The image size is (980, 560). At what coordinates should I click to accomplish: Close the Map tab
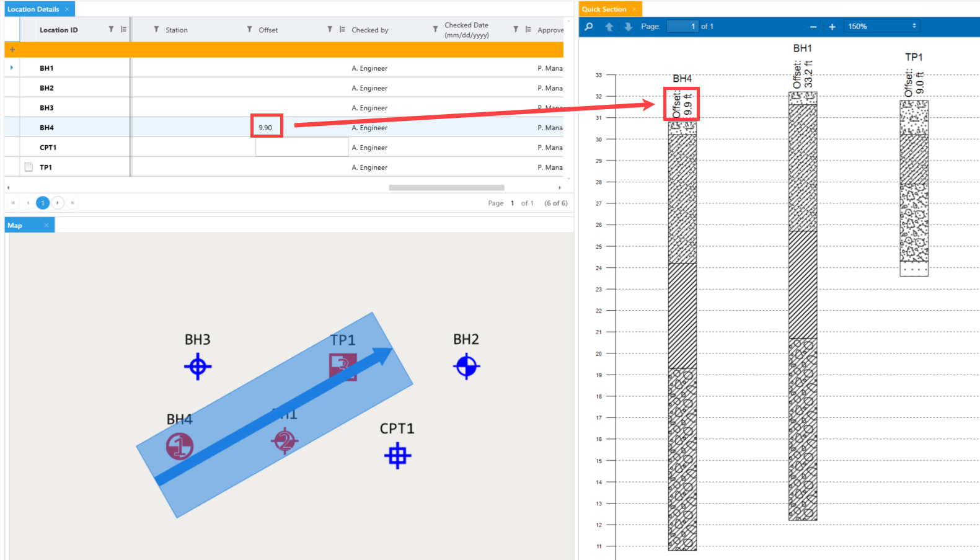click(x=46, y=226)
